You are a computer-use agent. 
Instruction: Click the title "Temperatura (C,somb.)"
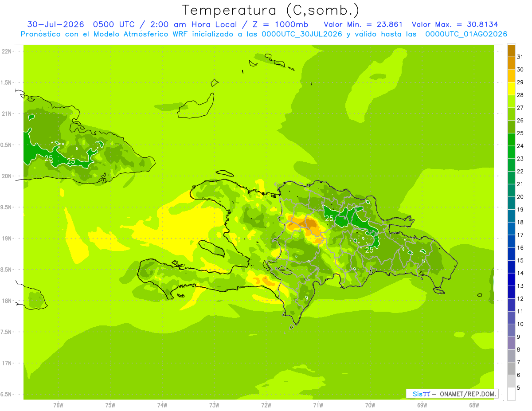coord(271,10)
